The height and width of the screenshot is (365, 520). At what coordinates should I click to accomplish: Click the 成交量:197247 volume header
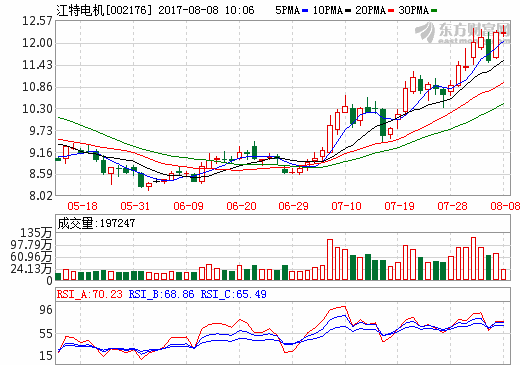(x=96, y=223)
